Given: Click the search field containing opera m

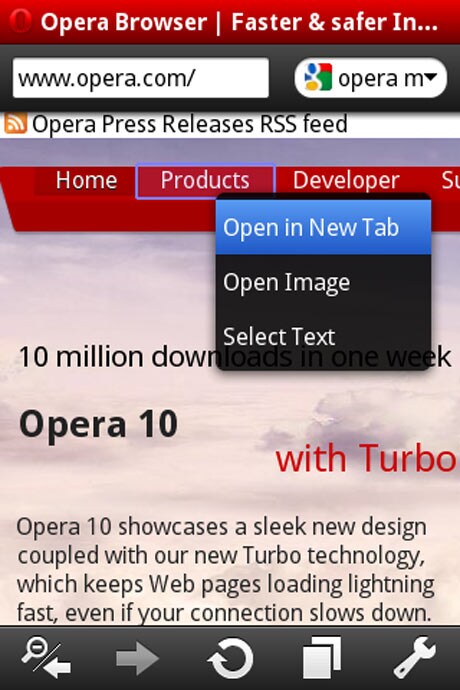Looking at the screenshot, I should tap(371, 78).
